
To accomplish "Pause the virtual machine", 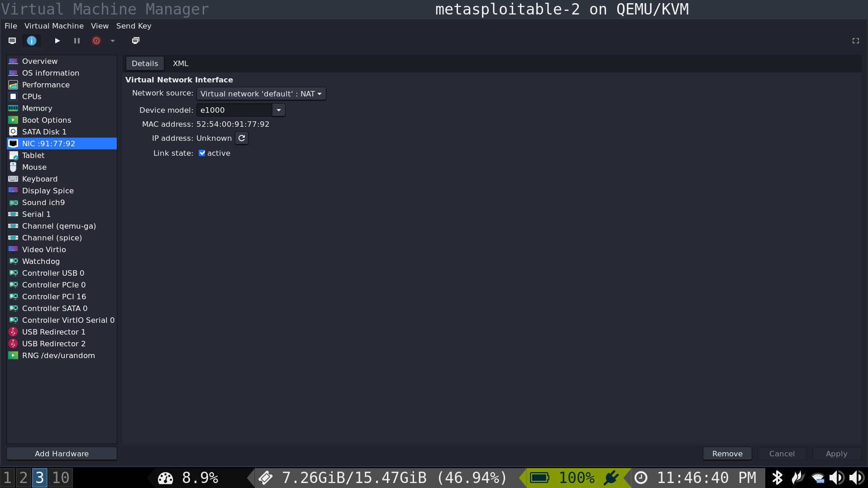I will click(x=77, y=41).
